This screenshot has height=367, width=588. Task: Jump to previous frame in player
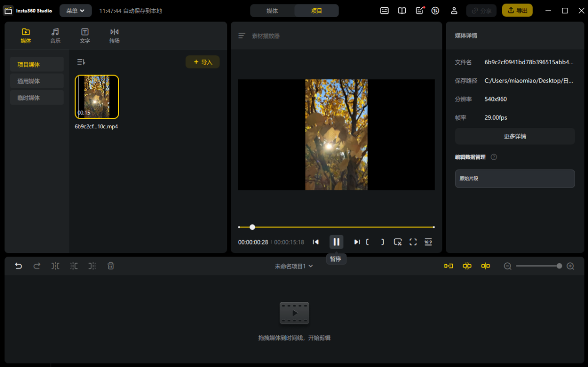point(316,242)
